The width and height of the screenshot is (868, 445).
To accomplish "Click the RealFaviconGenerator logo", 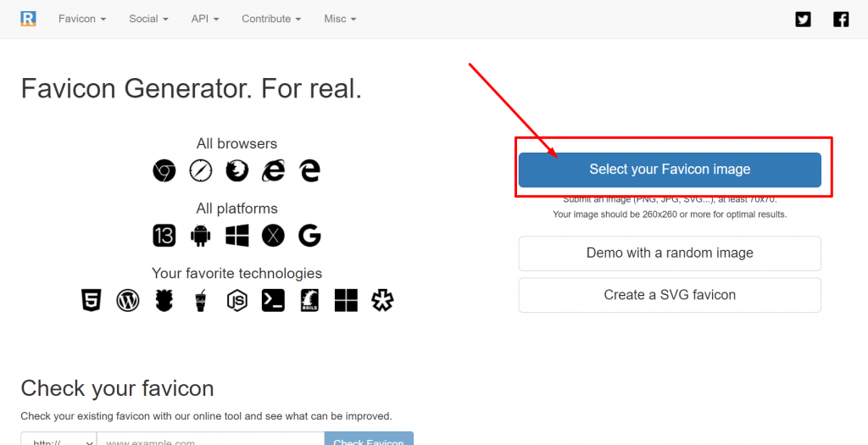I will tap(29, 18).
